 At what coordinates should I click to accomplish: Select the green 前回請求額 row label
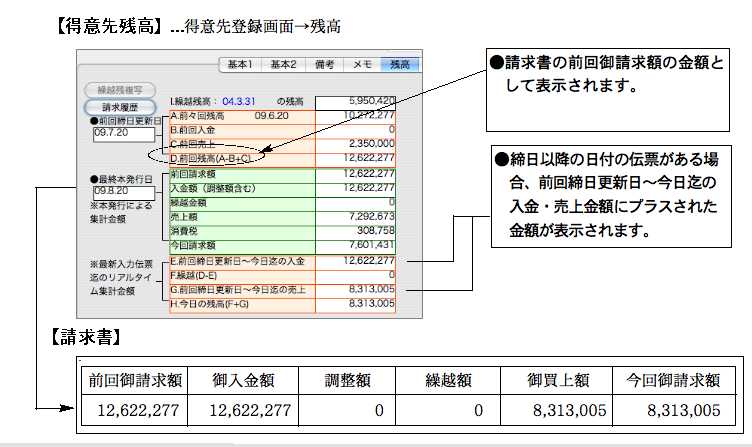[193, 174]
